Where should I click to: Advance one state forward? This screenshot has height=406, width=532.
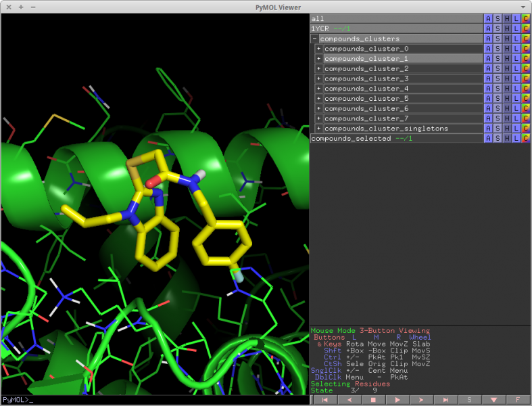[420, 400]
